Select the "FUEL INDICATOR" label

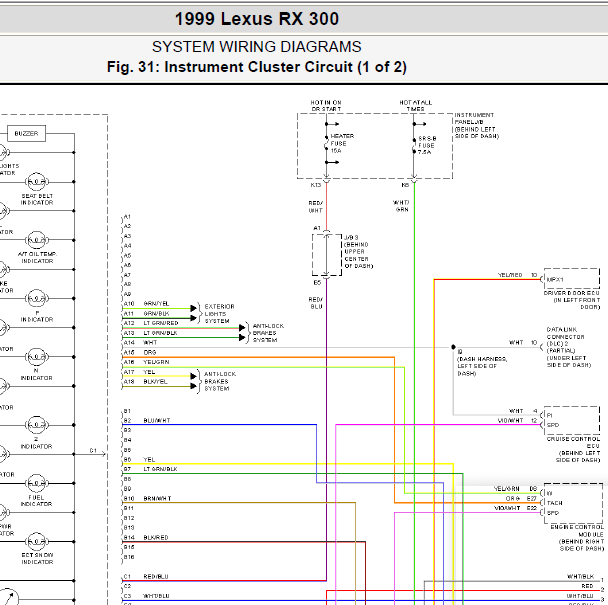point(36,501)
